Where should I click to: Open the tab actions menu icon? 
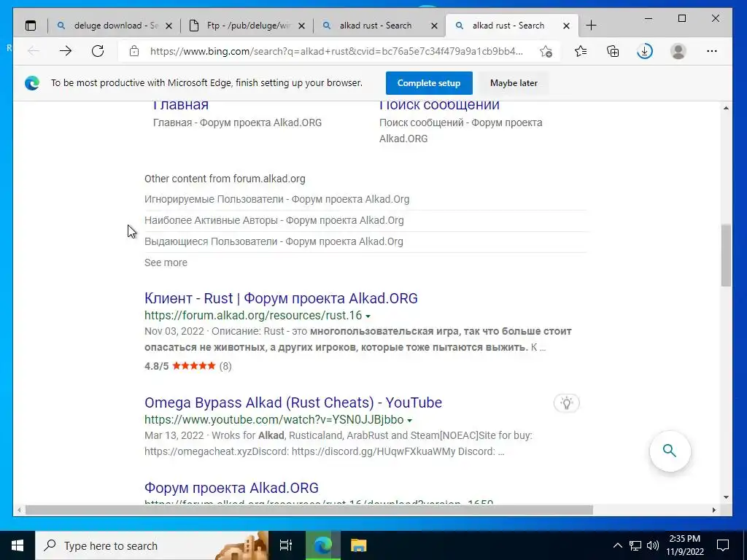coord(31,26)
